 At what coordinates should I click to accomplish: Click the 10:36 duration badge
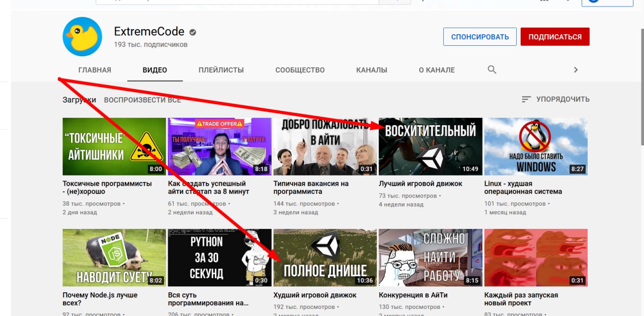coord(365,280)
